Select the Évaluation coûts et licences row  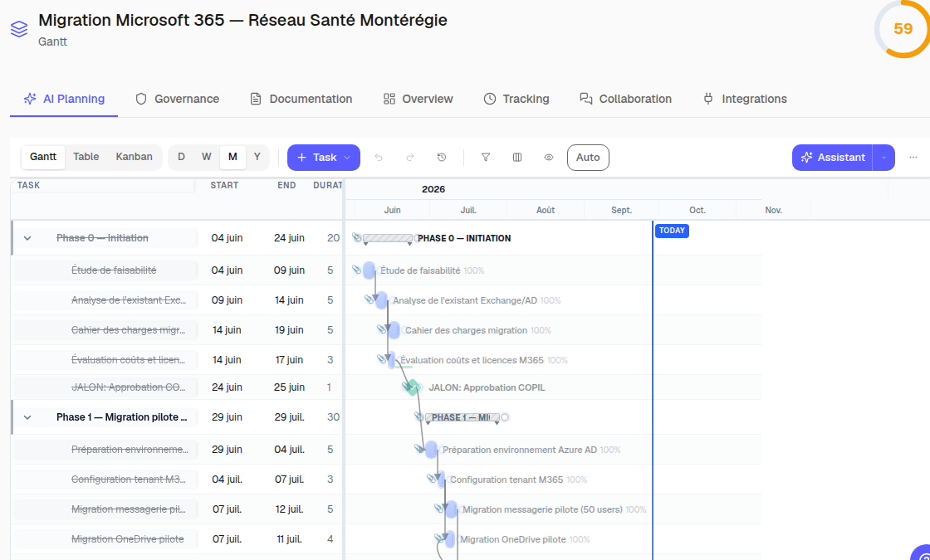point(178,360)
